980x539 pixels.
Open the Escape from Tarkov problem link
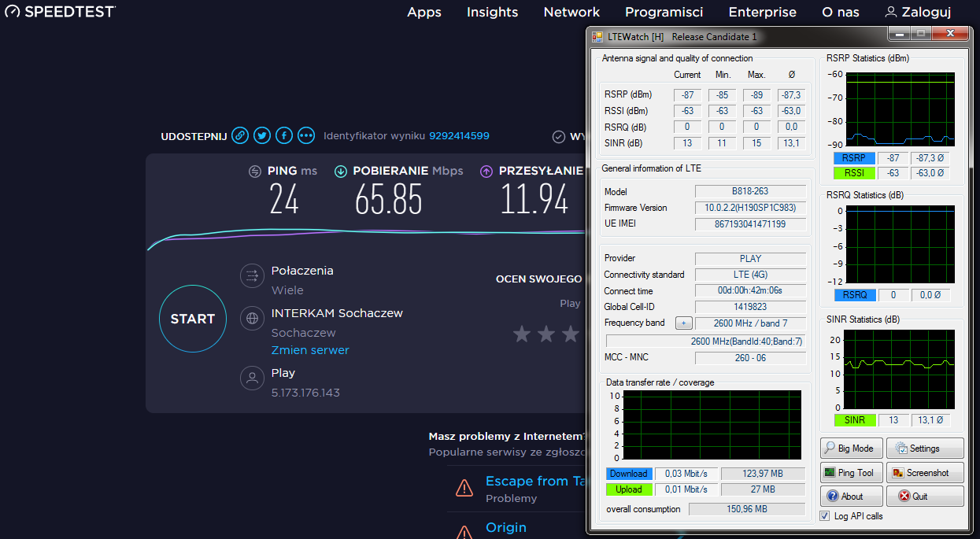tap(534, 481)
